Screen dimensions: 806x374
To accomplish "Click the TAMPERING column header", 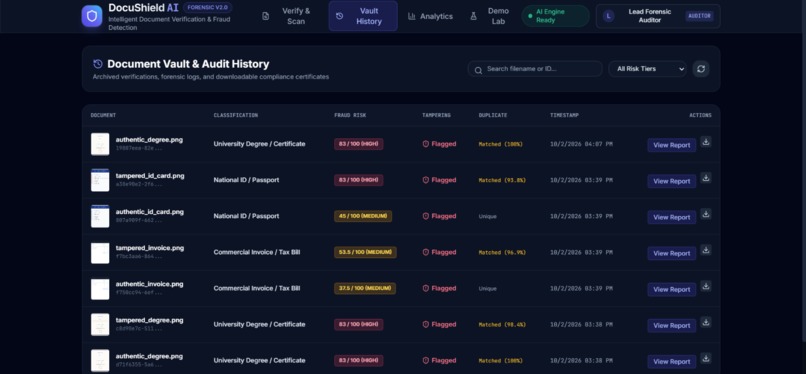I will [x=436, y=116].
